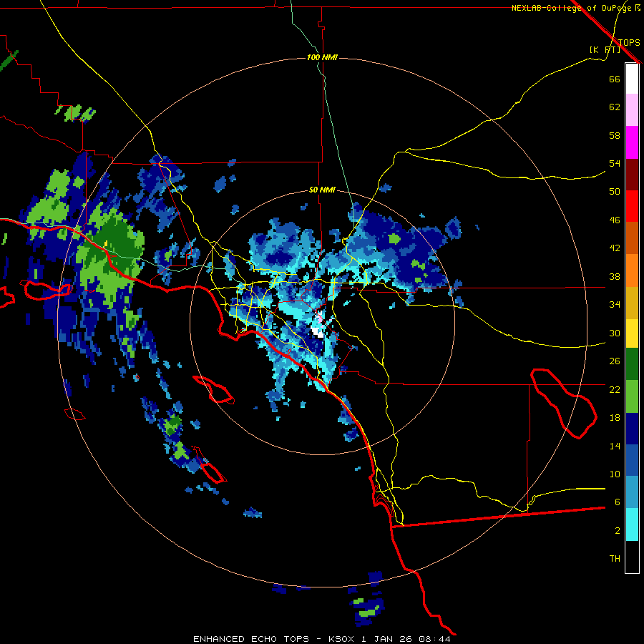Screen dimensions: 644x644
Task: Click 'ENHANCED ECHO TOPS' in the bottom caption
Action: (251, 639)
